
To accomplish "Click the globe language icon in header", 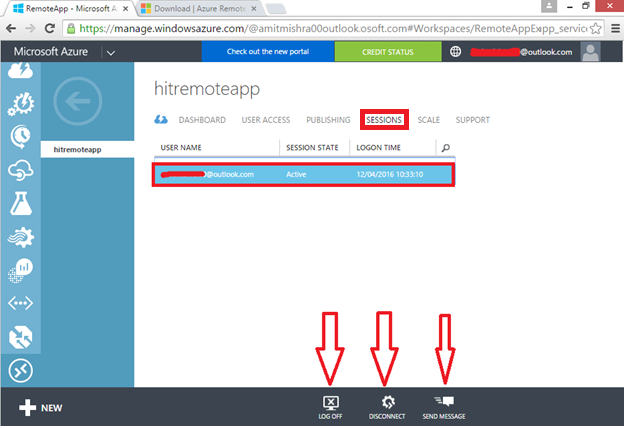I will tap(456, 52).
